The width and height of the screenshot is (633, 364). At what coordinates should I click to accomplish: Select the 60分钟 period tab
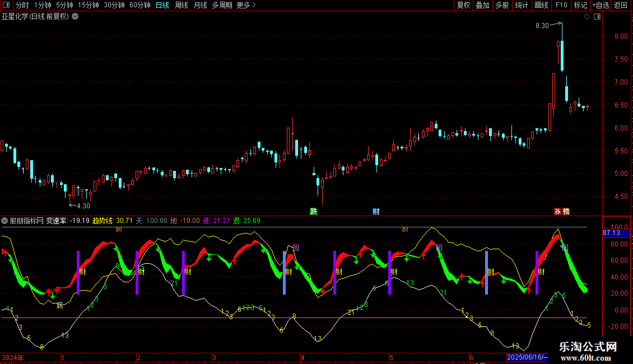click(139, 6)
